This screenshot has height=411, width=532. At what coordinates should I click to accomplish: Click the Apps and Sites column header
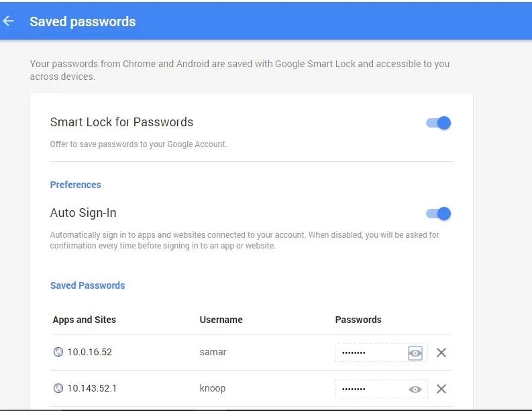tap(84, 320)
